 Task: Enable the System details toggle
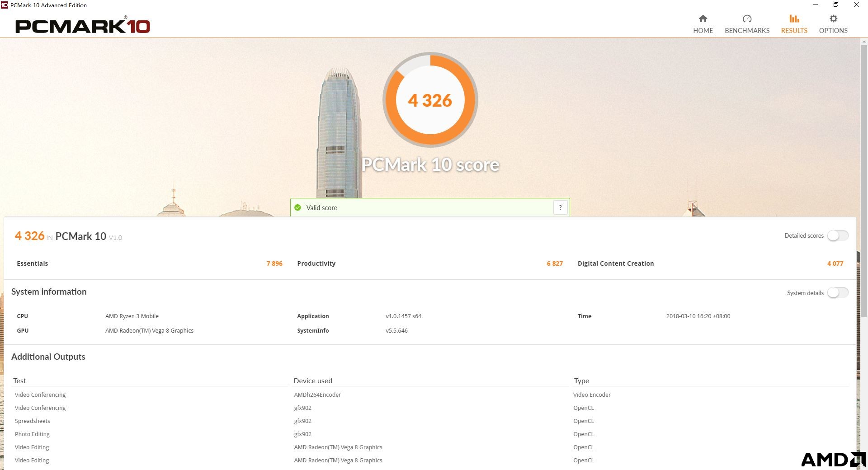838,293
